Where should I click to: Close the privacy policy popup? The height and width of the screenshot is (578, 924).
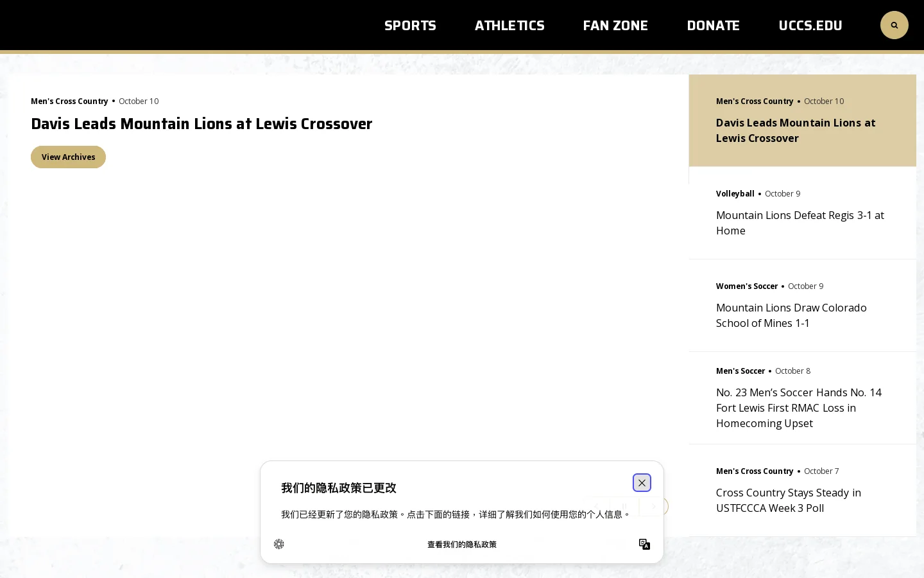642,483
